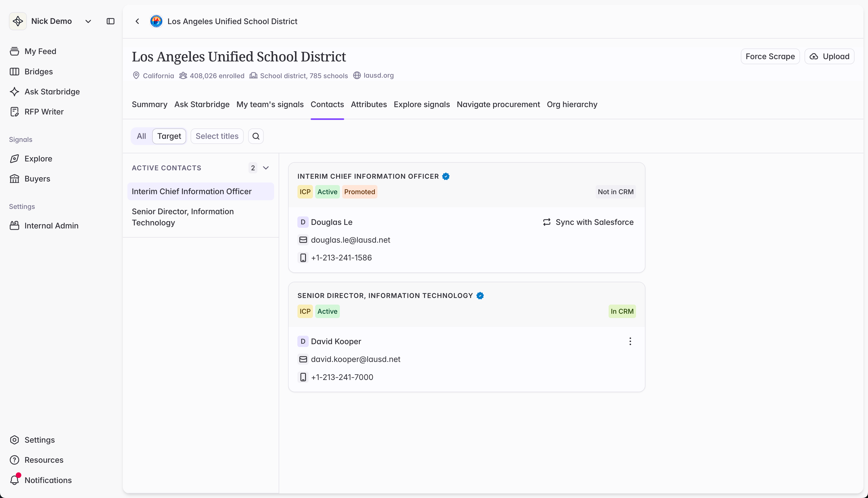Click the Starbridge logo icon
The image size is (868, 498).
click(18, 21)
